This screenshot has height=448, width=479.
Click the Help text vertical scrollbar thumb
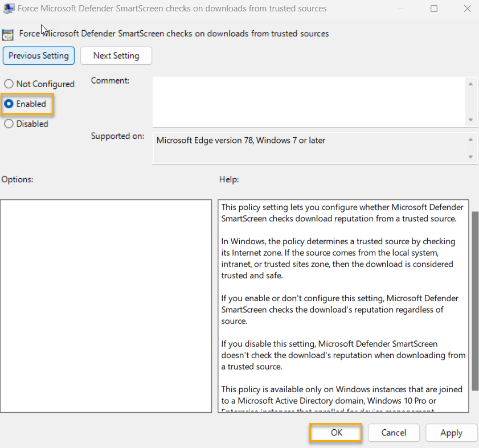[475, 301]
